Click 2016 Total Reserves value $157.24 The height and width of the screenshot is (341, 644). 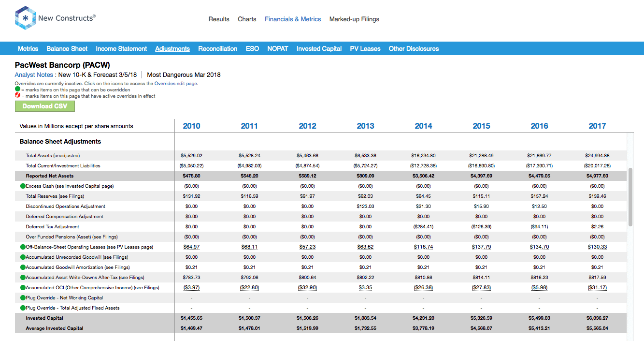539,196
